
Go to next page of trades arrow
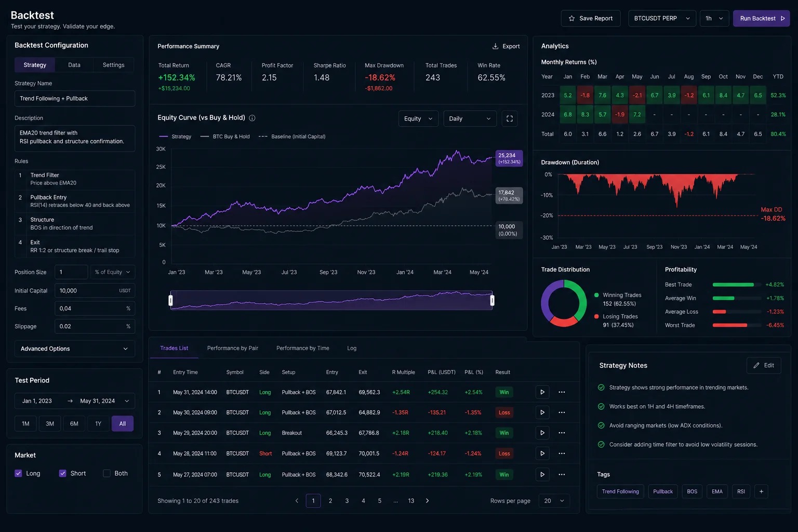click(427, 501)
